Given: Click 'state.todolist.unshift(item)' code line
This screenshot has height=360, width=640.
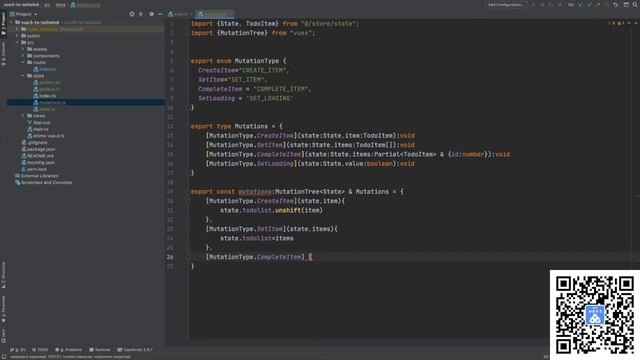Looking at the screenshot, I should (271, 210).
